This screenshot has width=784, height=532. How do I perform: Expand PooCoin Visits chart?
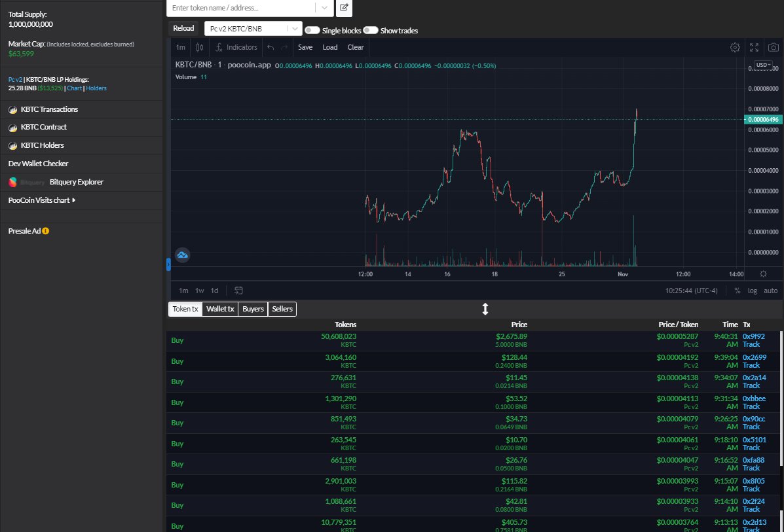tap(42, 200)
